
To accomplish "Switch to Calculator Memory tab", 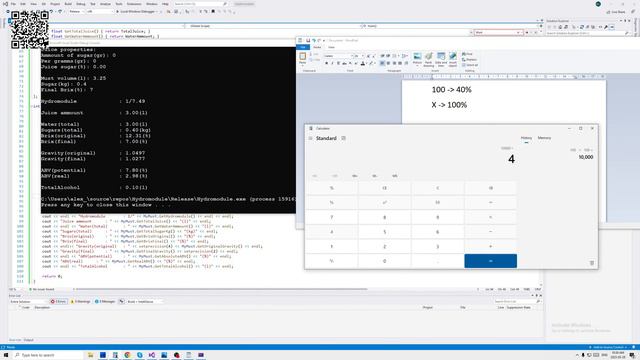I will 544,138.
